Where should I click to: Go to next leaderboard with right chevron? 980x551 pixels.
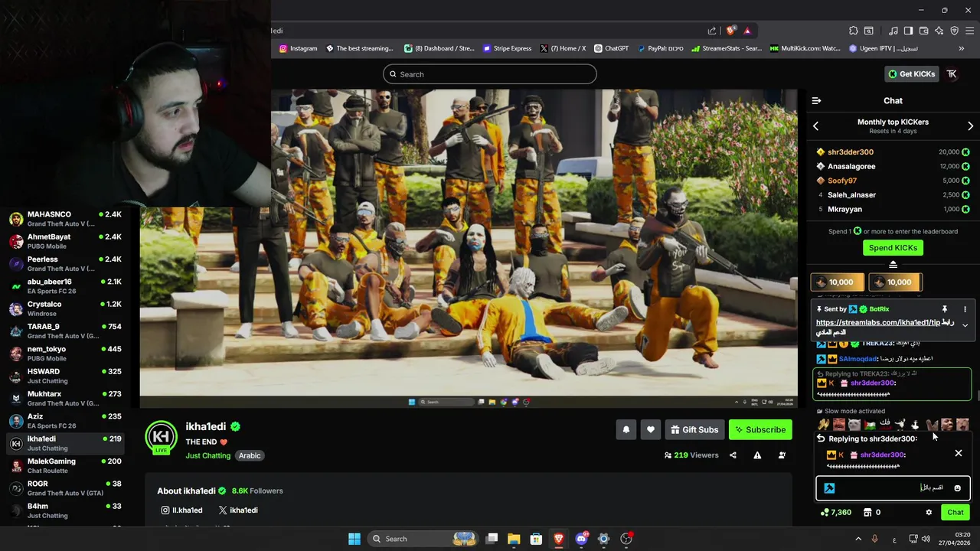970,126
